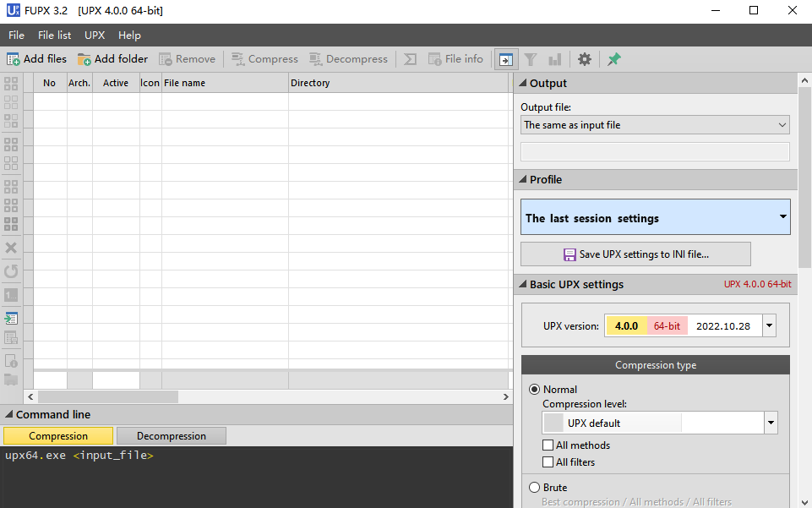
Task: Collapse the Profile section
Action: 523,179
